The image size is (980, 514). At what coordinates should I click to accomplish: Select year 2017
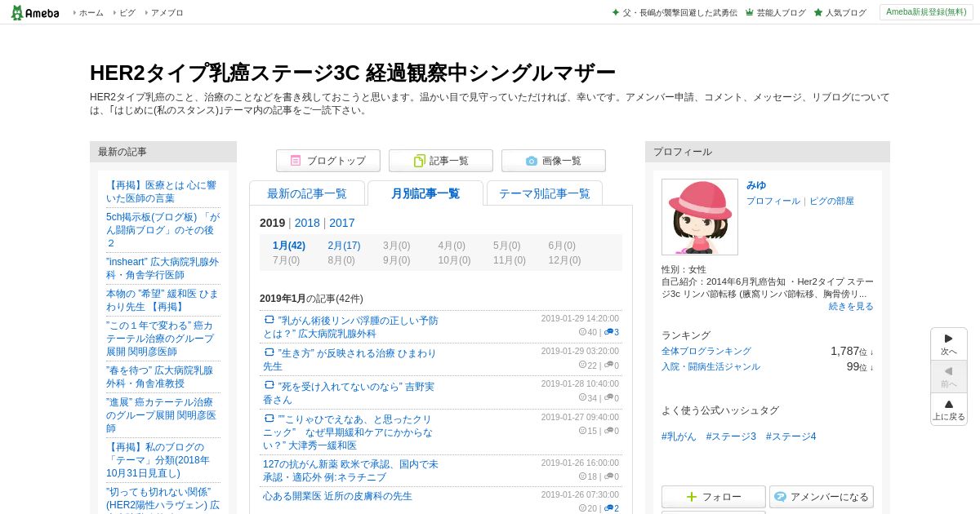342,223
